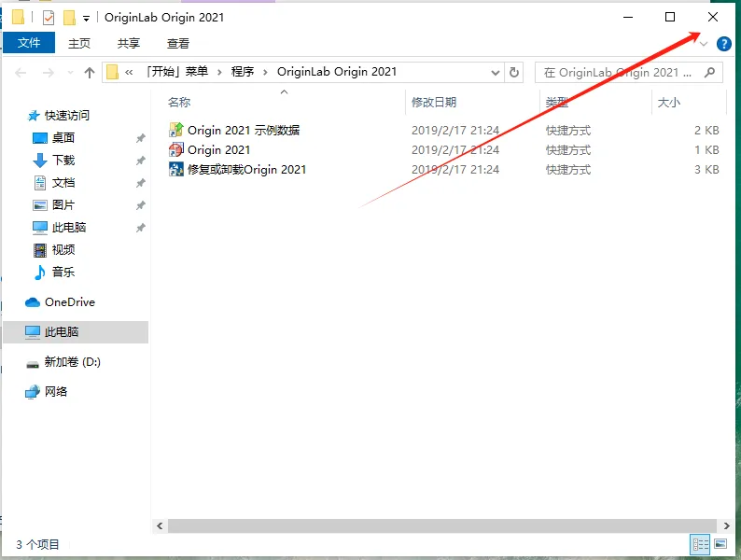741x560 pixels.
Task: Click scroll right arrow button
Action: pos(726,525)
